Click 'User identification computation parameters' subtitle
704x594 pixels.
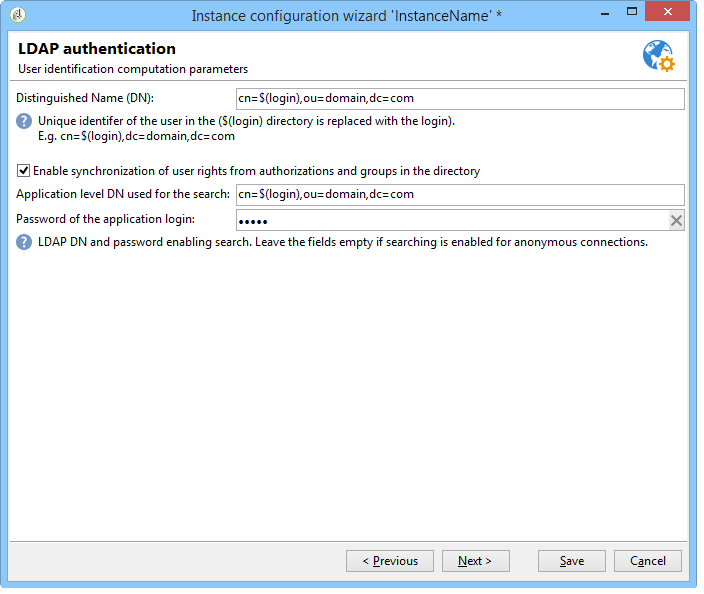tap(133, 69)
